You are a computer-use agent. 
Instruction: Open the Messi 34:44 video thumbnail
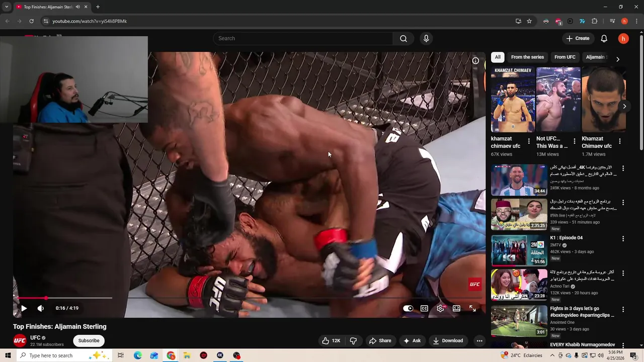click(x=519, y=179)
